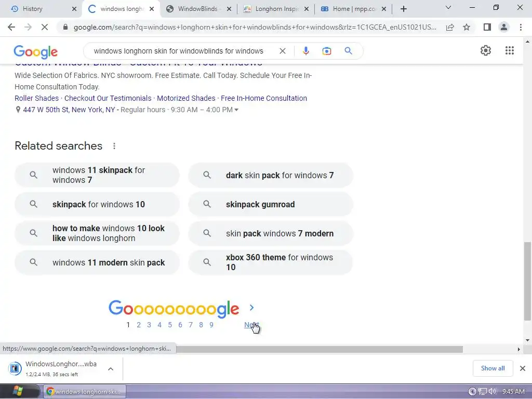Start voice search with microphone icon

click(x=305, y=51)
